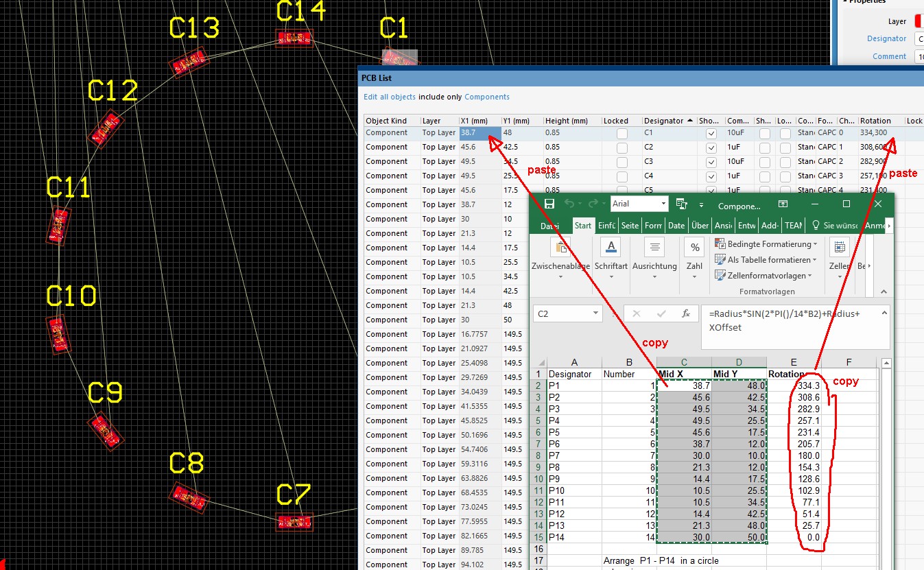
Task: Switch to the Ansi... ribbon tab
Action: tap(723, 225)
